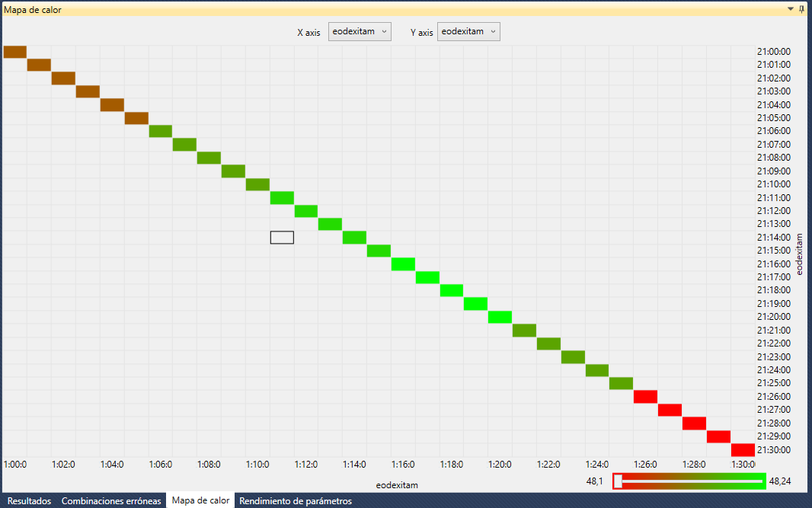This screenshot has width=812, height=508.
Task: Select the dark green cell at 21:06:00
Action: point(161,131)
